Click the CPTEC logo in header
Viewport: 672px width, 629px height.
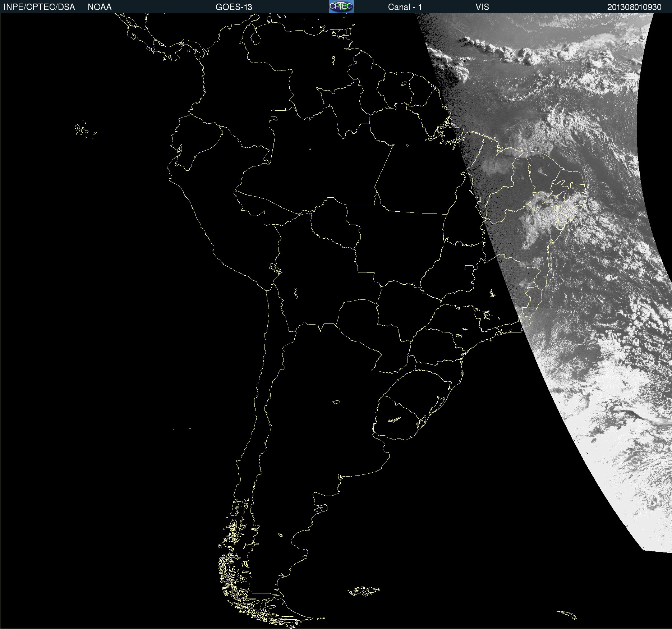tap(341, 6)
